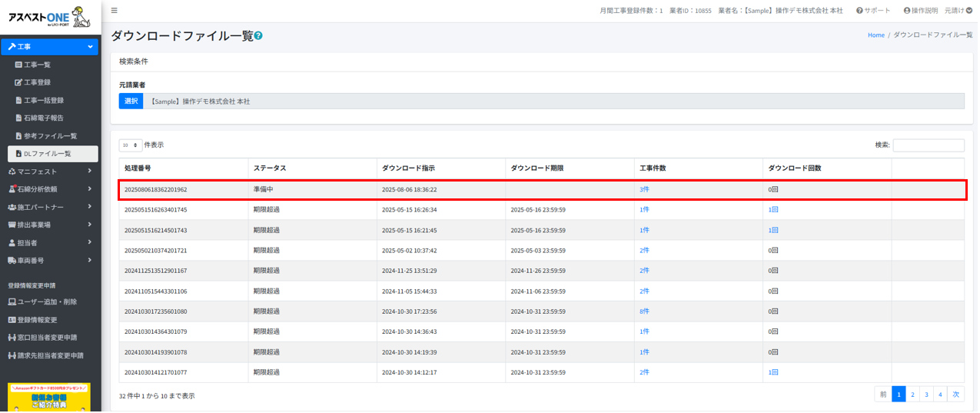Click the アスベストONE logo

(49, 16)
